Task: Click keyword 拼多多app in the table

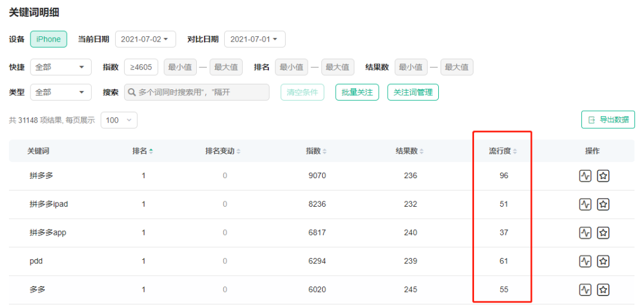Action: pos(48,232)
